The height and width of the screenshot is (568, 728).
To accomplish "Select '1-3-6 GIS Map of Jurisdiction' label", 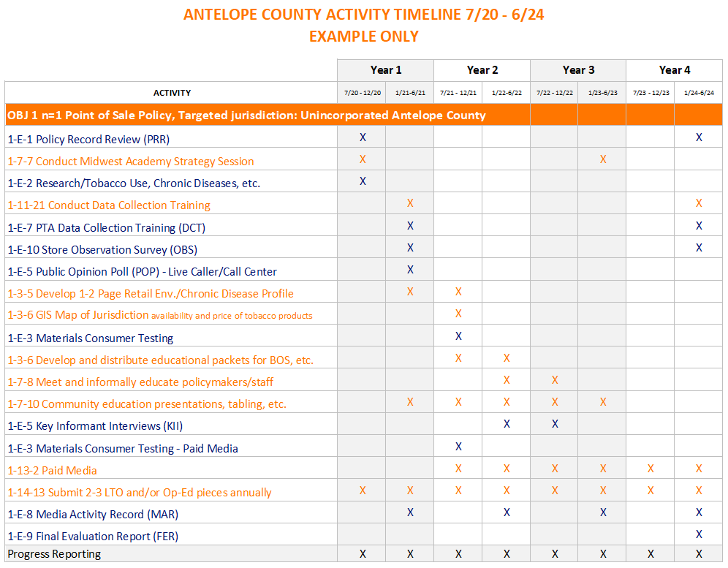I will [x=160, y=315].
